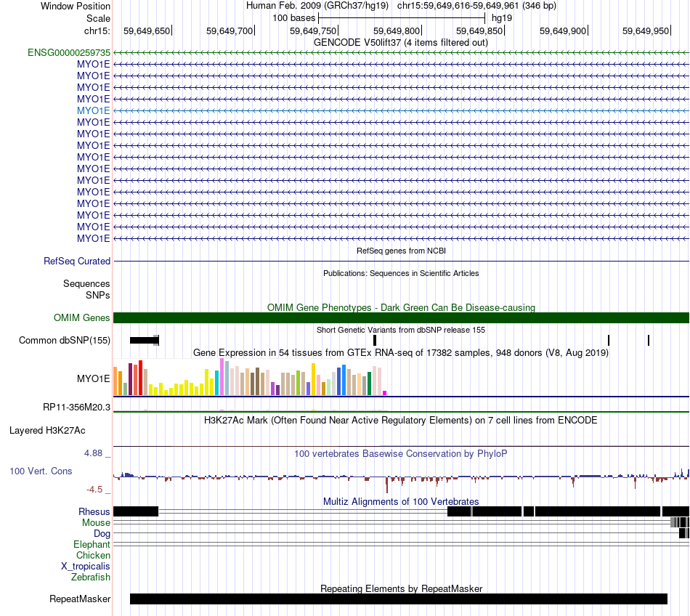Open the Repeating Elements by RepeatMasker title
The image size is (690, 616).
pyautogui.click(x=401, y=588)
